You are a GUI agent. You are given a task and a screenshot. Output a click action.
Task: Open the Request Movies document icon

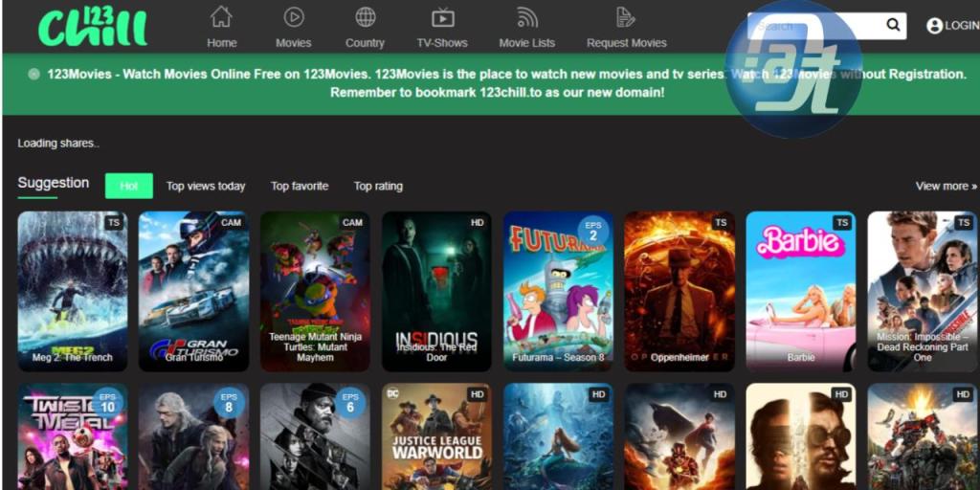[626, 17]
